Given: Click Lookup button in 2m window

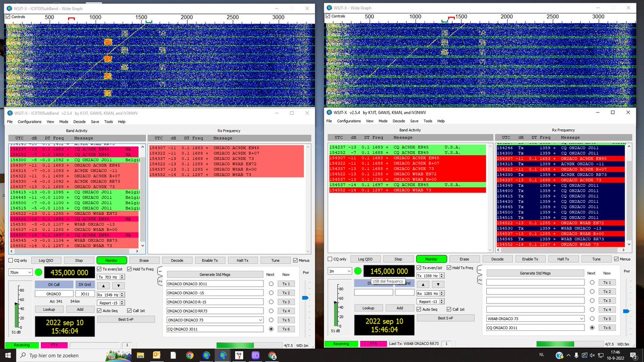Looking at the screenshot, I should pyautogui.click(x=368, y=308).
